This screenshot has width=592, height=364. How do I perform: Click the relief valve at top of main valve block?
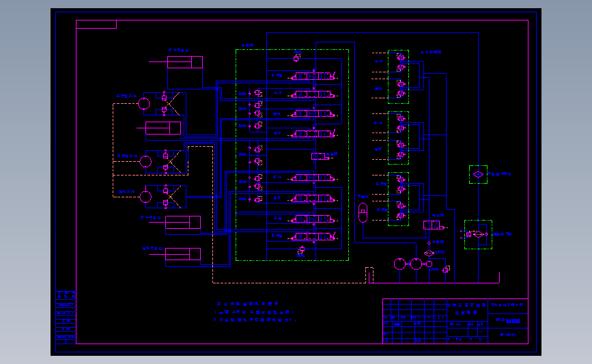tap(297, 58)
